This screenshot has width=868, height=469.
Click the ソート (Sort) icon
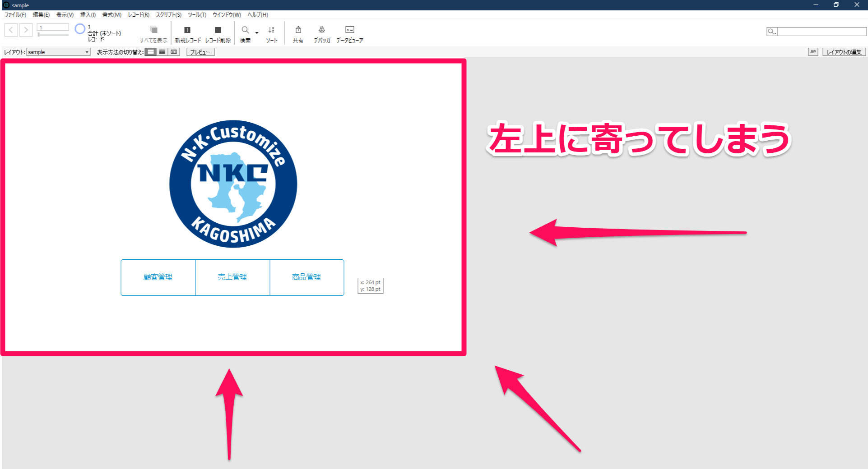coord(271,30)
